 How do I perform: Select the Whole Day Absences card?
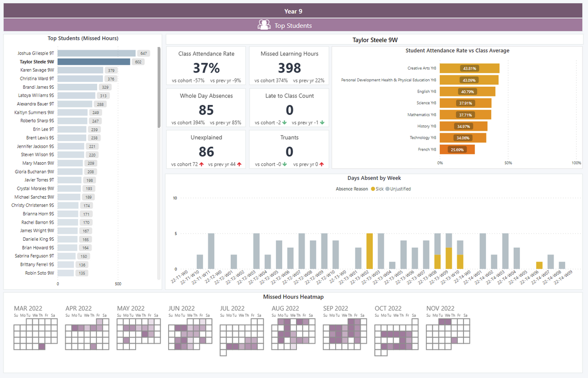(x=206, y=107)
